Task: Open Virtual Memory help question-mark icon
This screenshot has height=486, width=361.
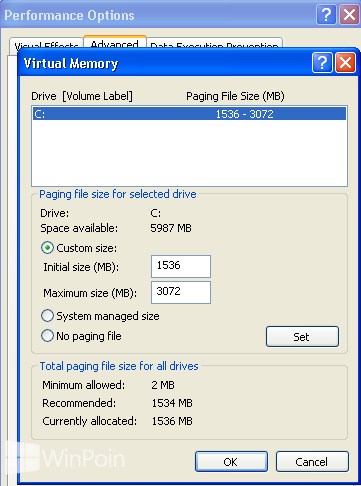Action: 322,62
